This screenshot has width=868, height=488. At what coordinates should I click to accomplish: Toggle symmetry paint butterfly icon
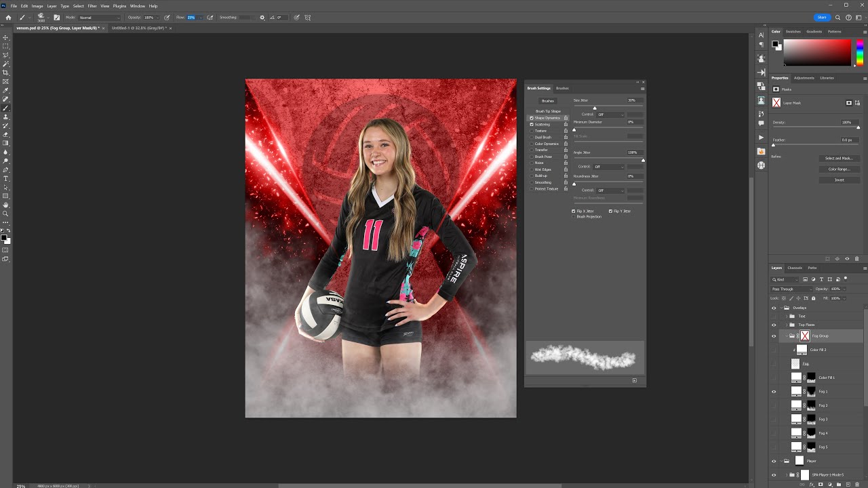tap(309, 17)
